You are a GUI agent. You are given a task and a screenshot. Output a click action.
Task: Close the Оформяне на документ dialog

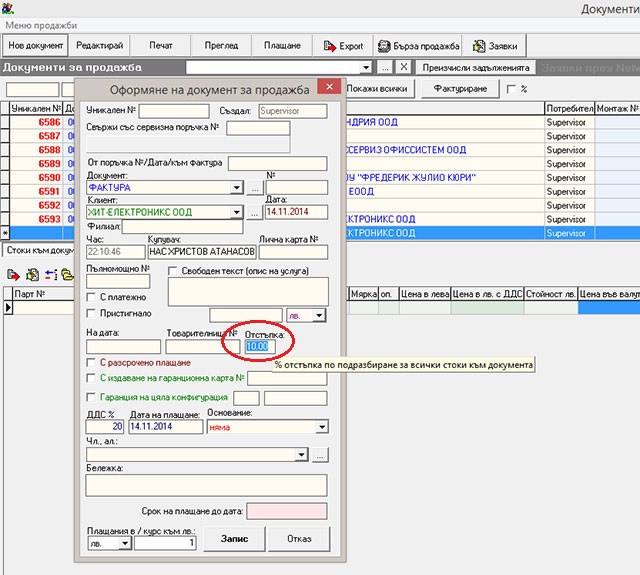click(329, 87)
